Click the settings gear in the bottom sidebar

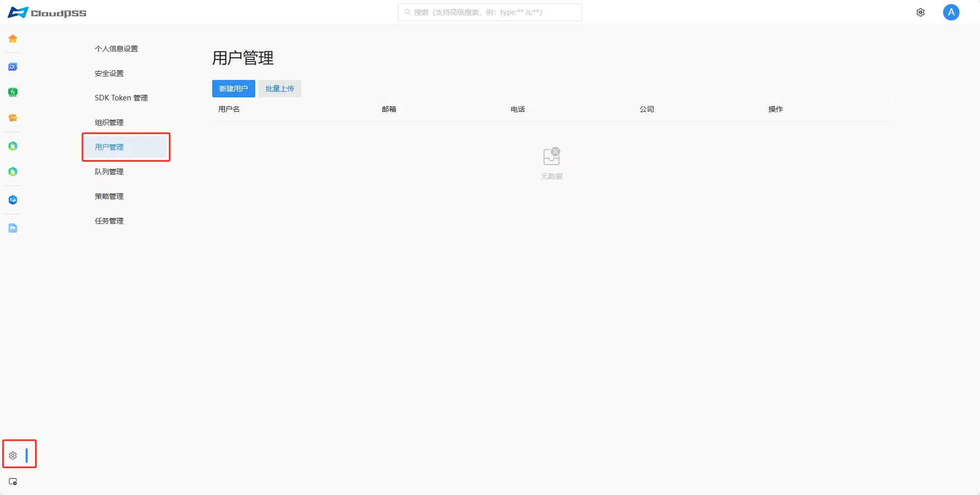coord(13,456)
